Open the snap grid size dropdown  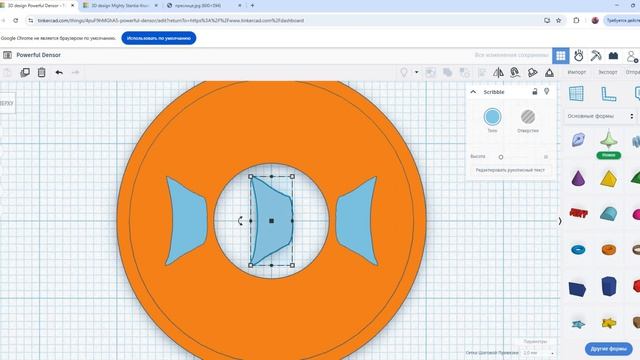[538, 353]
